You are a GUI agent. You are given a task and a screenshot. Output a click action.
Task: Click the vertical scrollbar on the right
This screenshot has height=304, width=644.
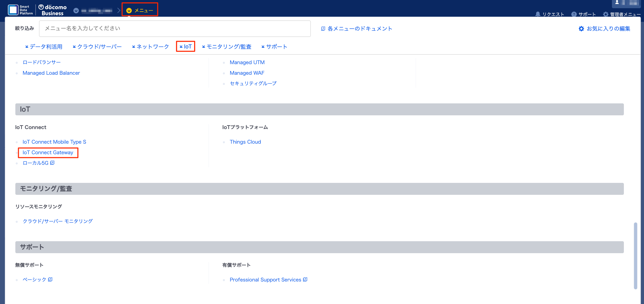coord(635,256)
